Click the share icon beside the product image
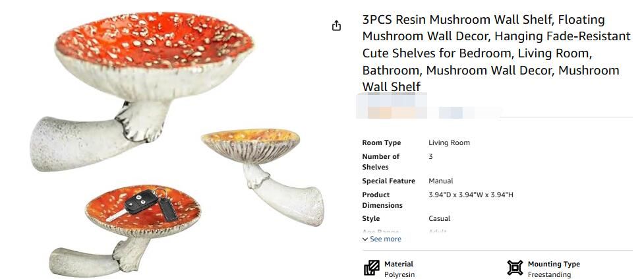This screenshot has height=279, width=644. coord(337,26)
